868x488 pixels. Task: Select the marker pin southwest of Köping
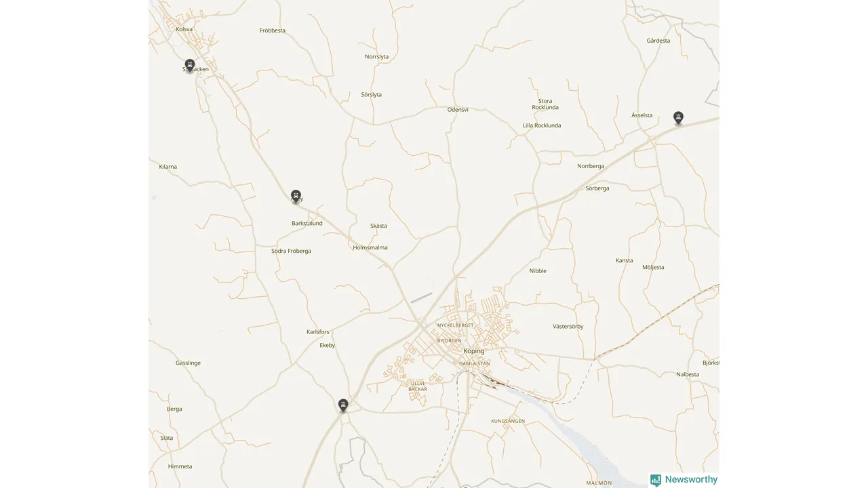343,405
